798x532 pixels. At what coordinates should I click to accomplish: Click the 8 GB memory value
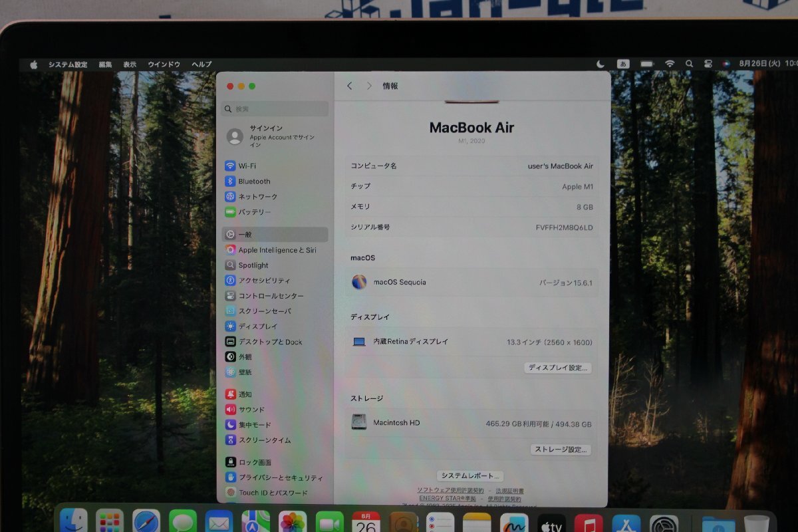tap(585, 207)
